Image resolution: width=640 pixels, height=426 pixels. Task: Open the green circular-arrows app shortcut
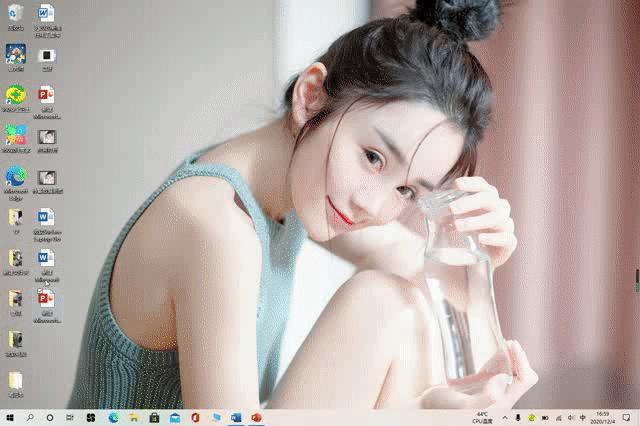coord(15,96)
